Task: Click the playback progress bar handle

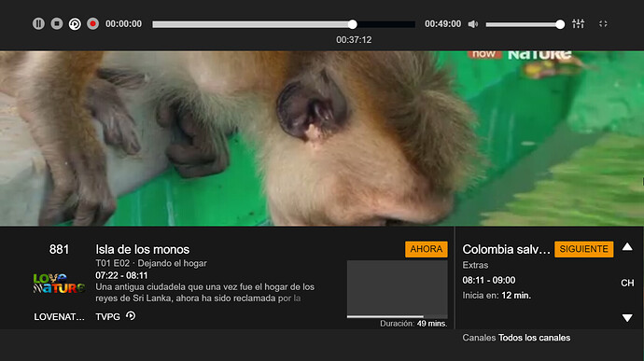Action: point(353,24)
